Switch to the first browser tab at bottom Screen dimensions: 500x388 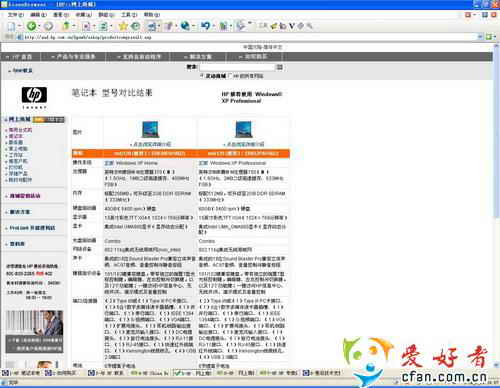coord(21,373)
